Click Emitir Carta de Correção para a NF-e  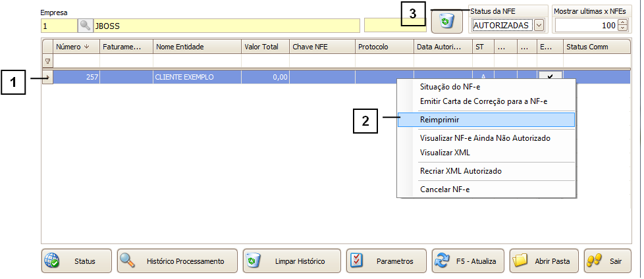483,101
